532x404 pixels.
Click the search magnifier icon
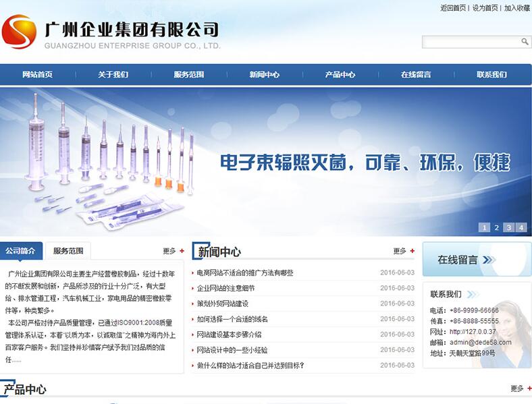coord(525,42)
